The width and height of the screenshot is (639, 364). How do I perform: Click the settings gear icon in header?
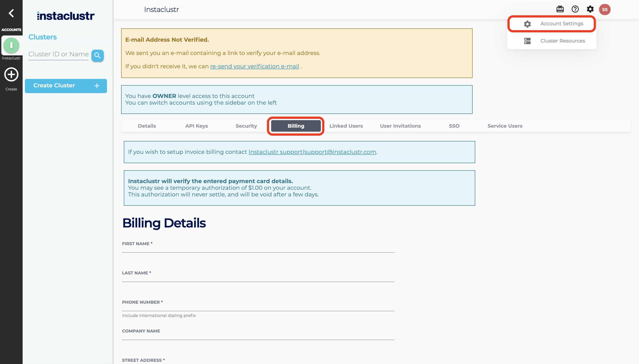click(x=590, y=9)
